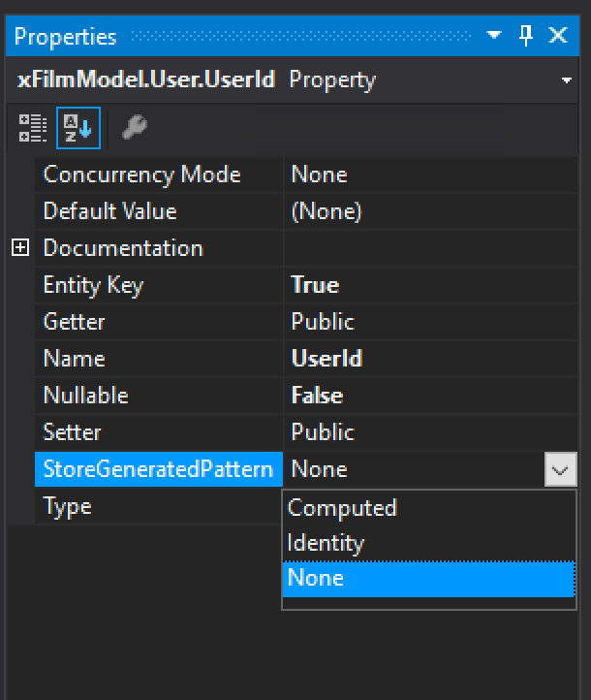591x700 pixels.
Task: Choose Computed from the dropdown list
Action: (342, 508)
